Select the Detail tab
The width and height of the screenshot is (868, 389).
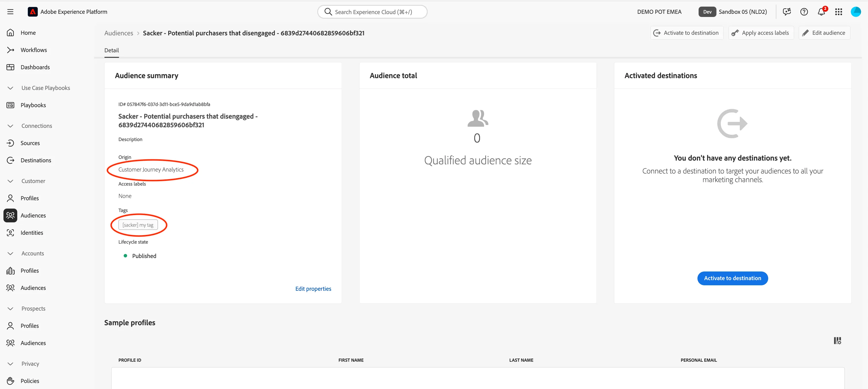point(112,50)
